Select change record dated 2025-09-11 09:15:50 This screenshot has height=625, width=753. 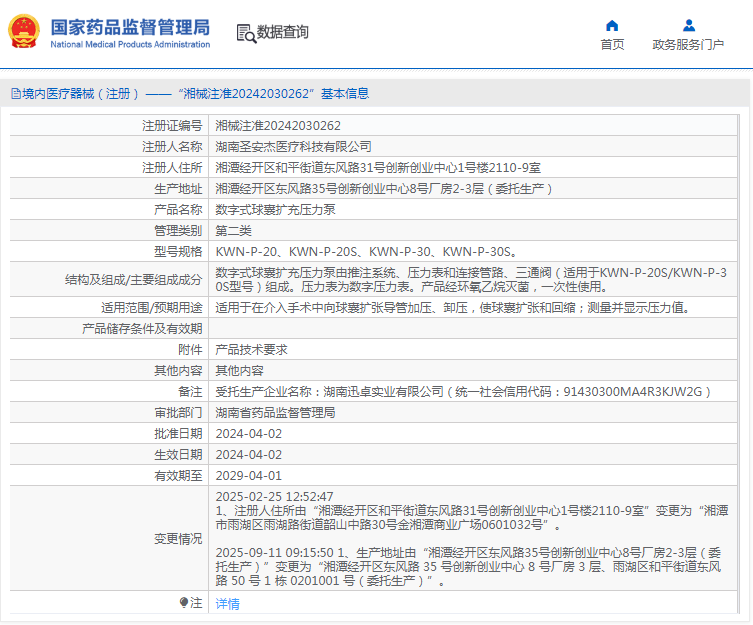click(x=468, y=567)
